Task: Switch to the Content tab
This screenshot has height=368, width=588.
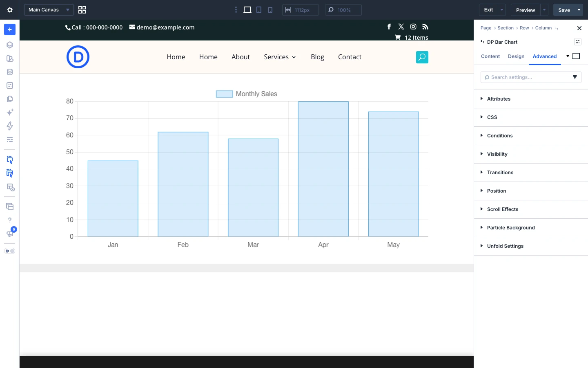Action: (x=490, y=56)
